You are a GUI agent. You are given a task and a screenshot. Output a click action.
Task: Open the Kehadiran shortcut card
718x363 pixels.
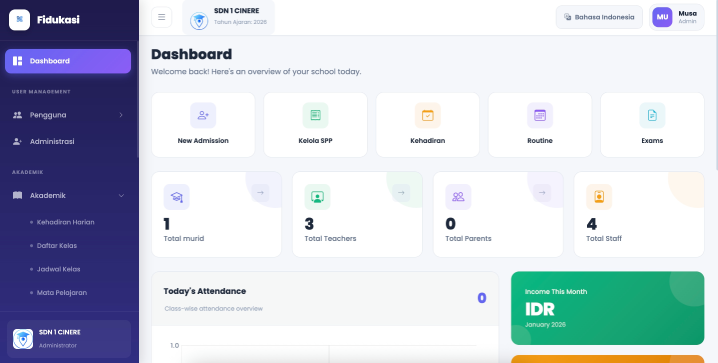point(428,125)
